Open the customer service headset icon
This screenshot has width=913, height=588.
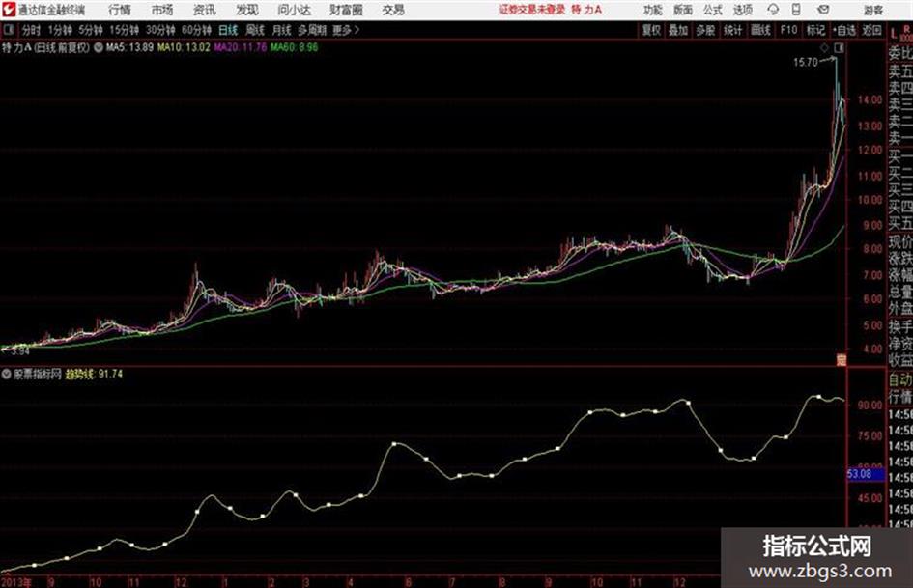click(x=773, y=10)
